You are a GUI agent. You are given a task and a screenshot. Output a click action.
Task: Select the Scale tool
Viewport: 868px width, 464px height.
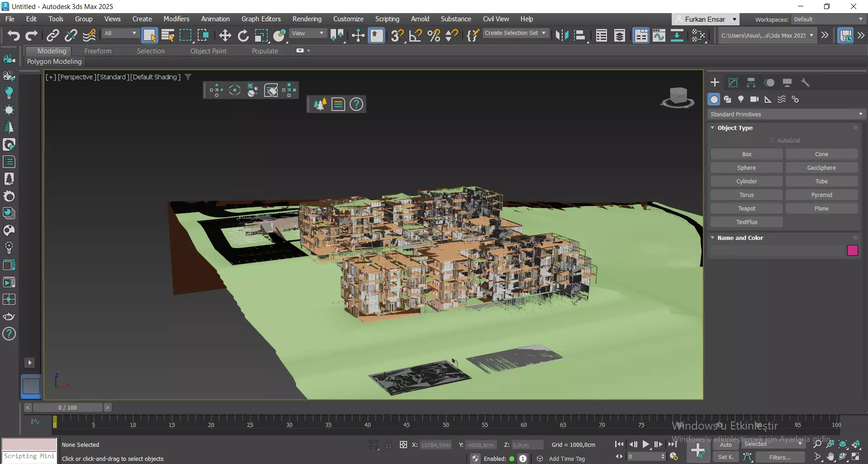click(261, 35)
